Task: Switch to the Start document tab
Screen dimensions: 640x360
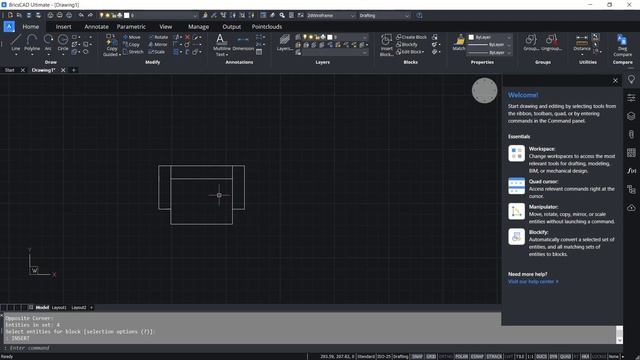Action: [x=9, y=70]
